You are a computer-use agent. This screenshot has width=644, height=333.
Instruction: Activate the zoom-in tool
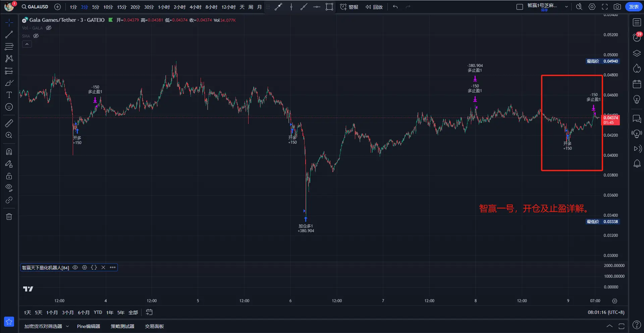(x=9, y=135)
